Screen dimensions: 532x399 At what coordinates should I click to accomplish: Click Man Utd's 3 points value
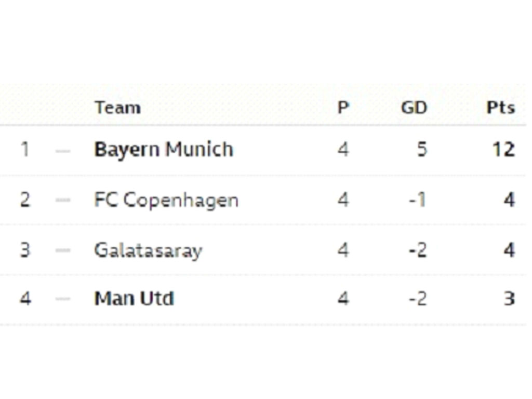click(509, 299)
